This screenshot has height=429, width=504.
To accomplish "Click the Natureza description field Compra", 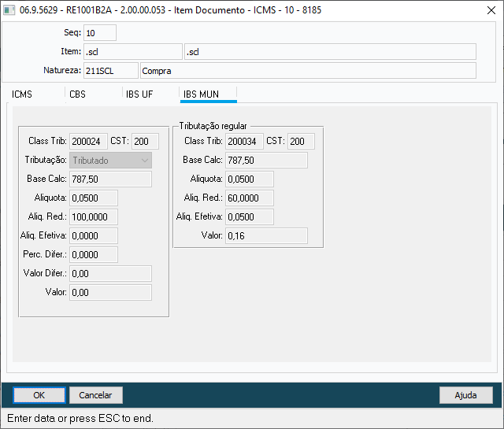I will (308, 71).
